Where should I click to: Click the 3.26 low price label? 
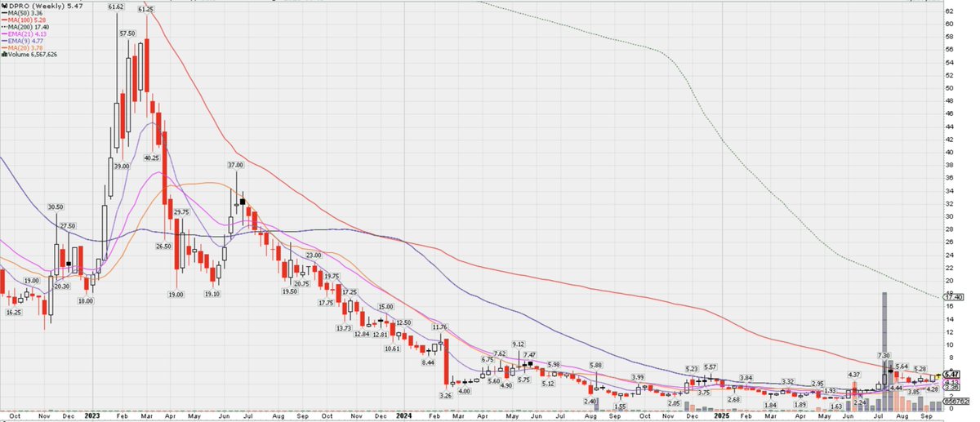[x=445, y=395]
